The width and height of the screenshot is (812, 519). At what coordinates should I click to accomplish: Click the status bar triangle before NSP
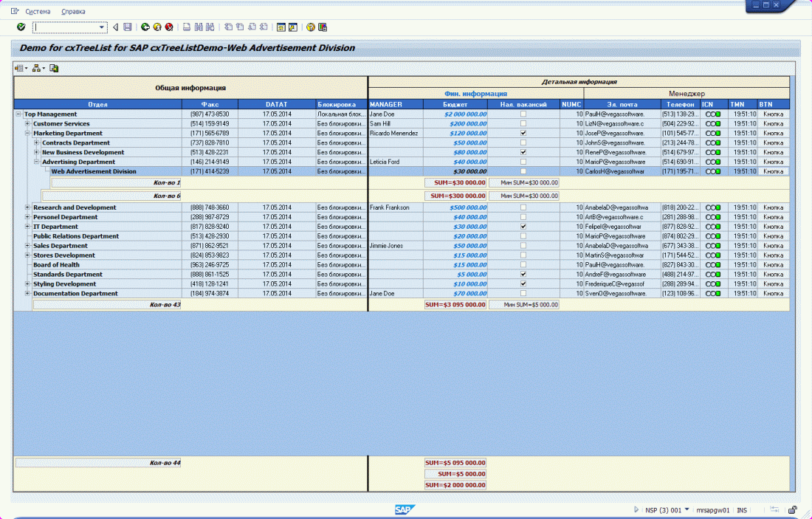(636, 509)
